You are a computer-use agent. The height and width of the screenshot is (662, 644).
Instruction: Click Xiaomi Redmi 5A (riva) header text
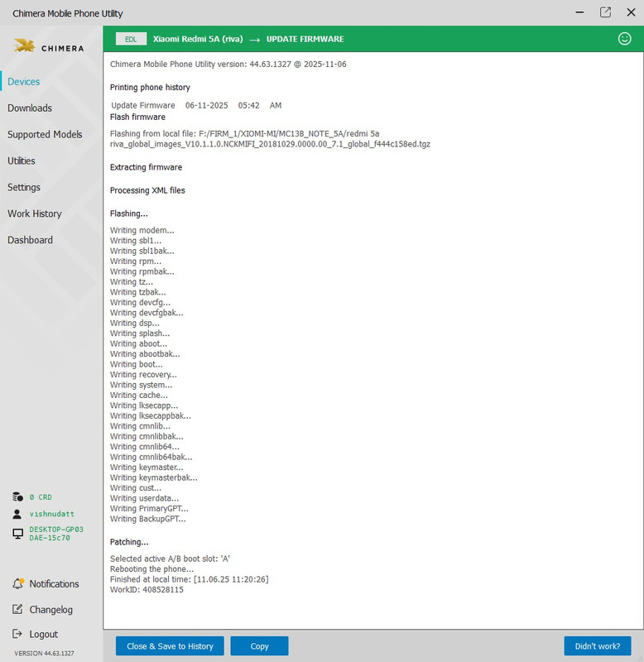pyautogui.click(x=198, y=39)
